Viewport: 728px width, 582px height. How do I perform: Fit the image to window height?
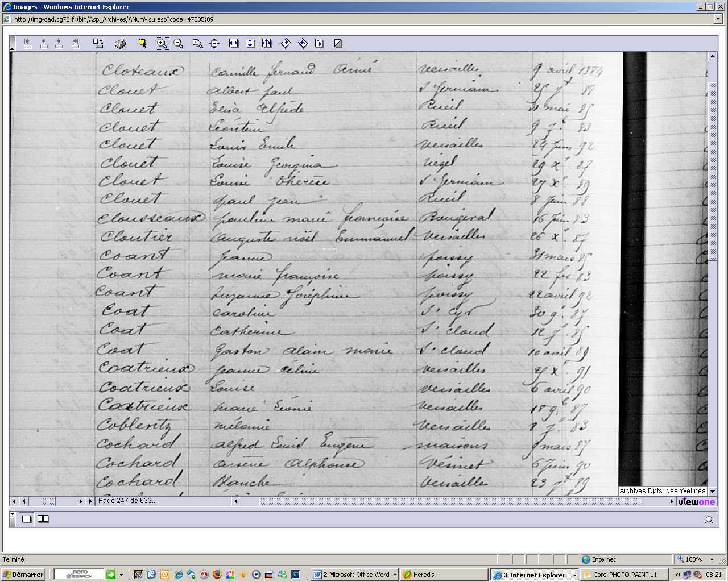(250, 43)
